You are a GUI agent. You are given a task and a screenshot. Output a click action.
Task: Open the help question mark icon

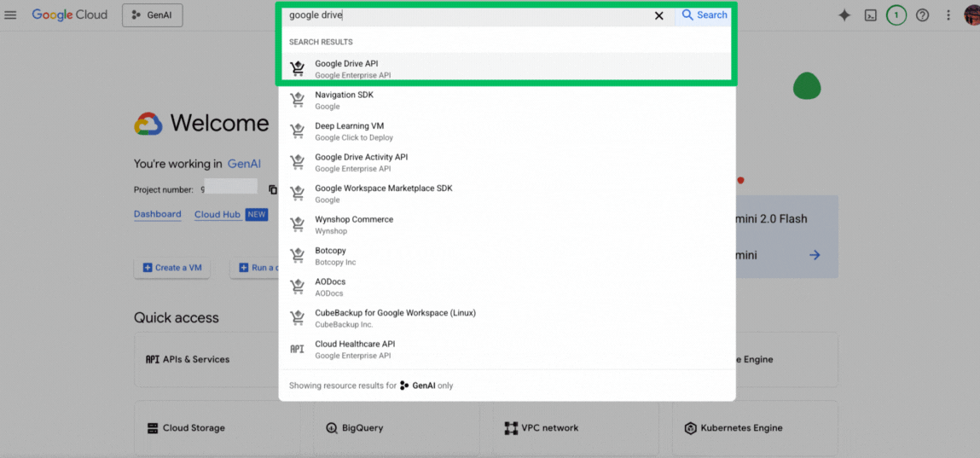(922, 15)
